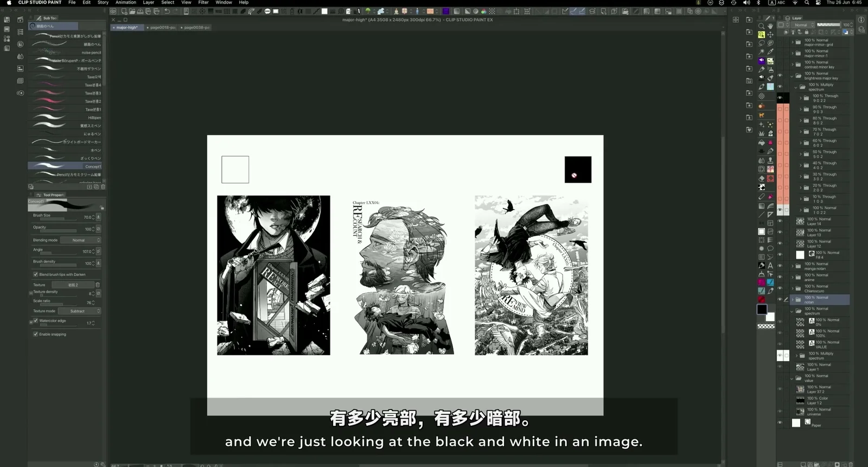
Task: Expand the anime folder
Action: pyautogui.click(x=792, y=277)
